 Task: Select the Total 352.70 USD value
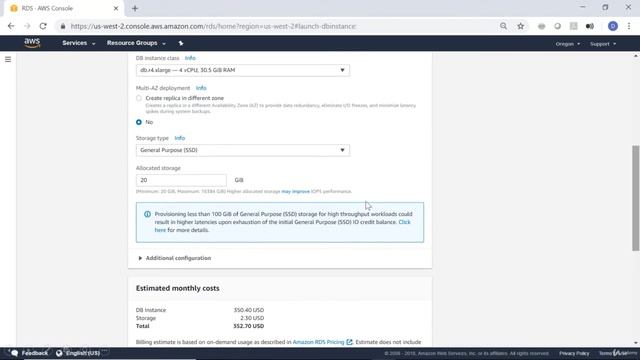249,326
